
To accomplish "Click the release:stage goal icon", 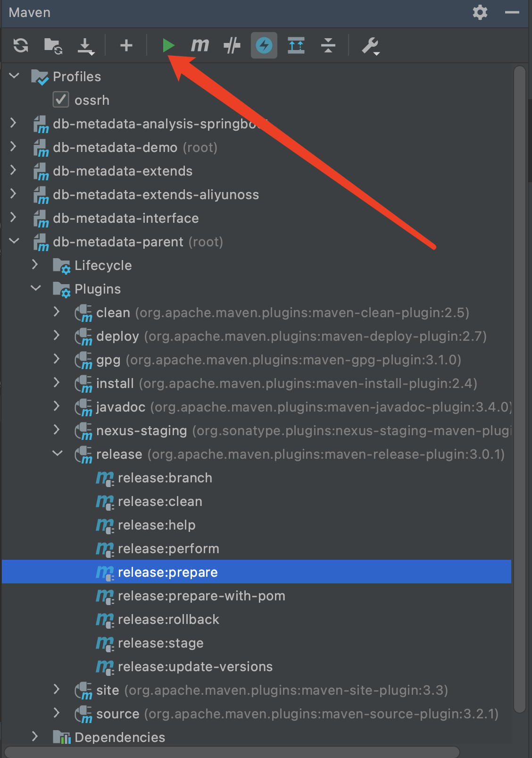I will coord(105,643).
